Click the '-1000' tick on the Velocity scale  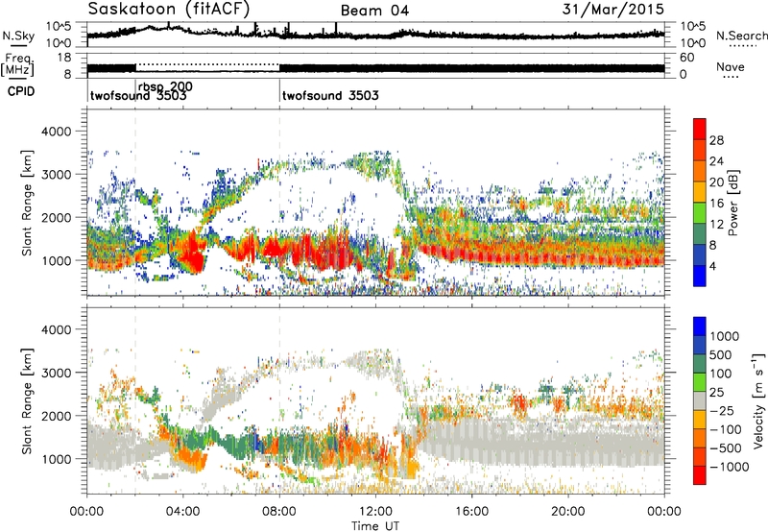click(729, 467)
